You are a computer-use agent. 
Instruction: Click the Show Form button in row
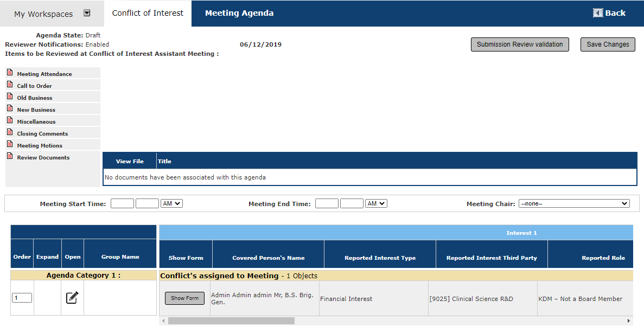(185, 298)
